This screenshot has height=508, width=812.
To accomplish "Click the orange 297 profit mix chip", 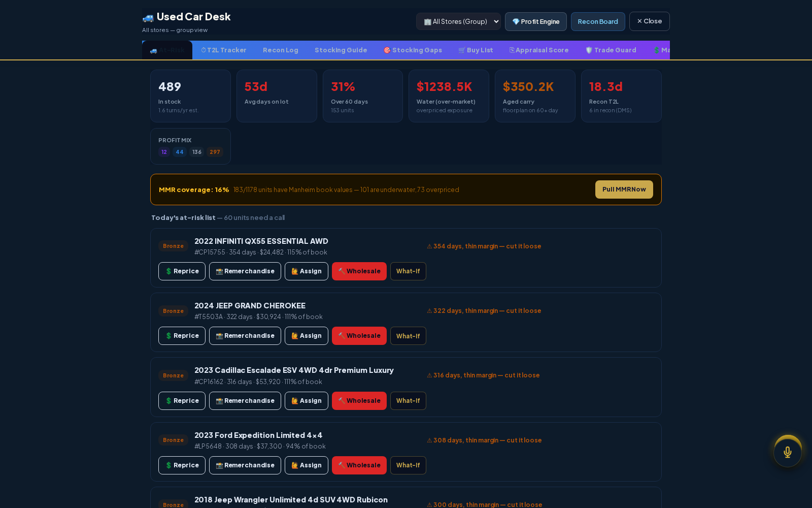I will [x=215, y=152].
